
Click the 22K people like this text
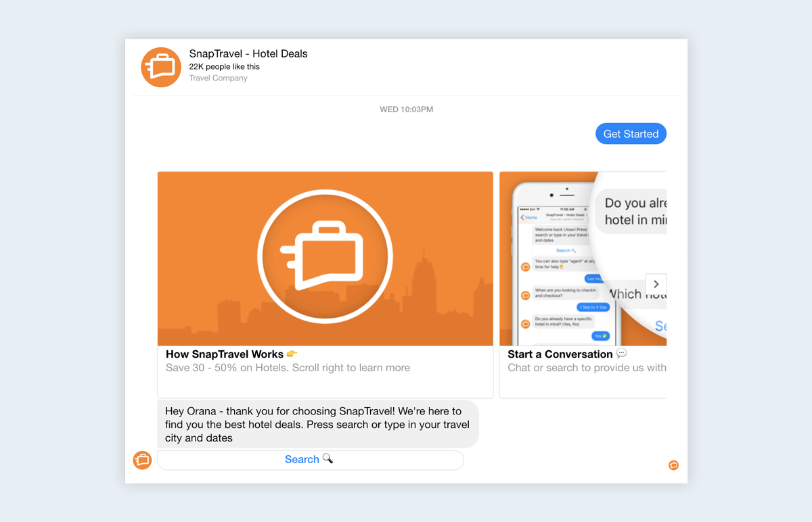coord(224,67)
